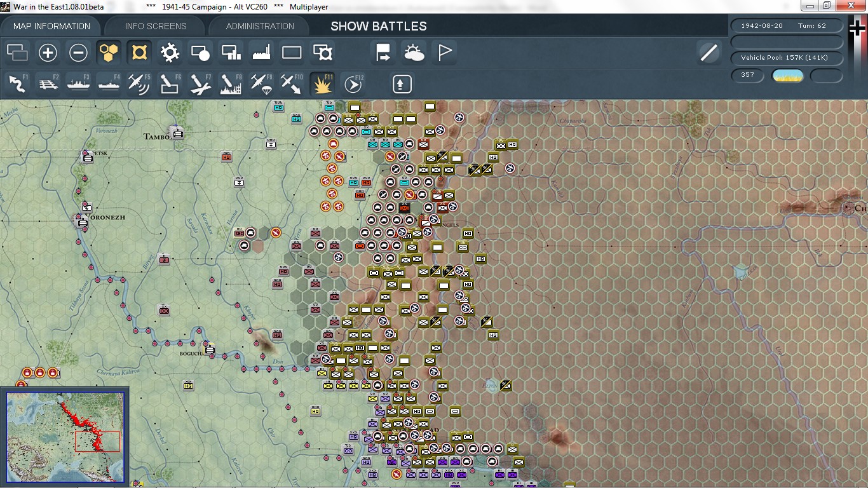Image resolution: width=868 pixels, height=488 pixels.
Task: Click the flag with arrow icon
Action: click(x=383, y=52)
